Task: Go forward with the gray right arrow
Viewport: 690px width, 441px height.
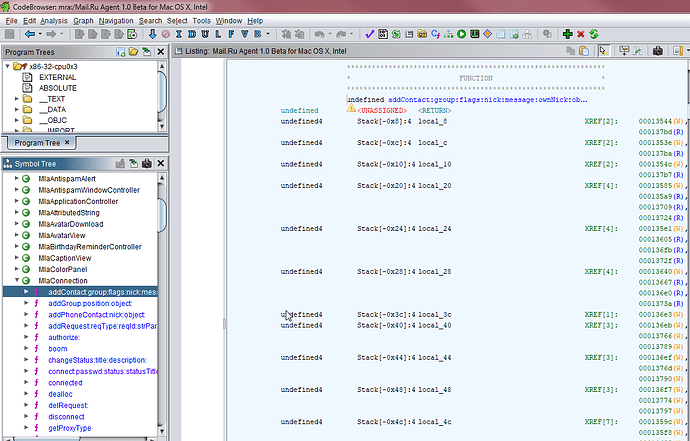Action: click(51, 34)
